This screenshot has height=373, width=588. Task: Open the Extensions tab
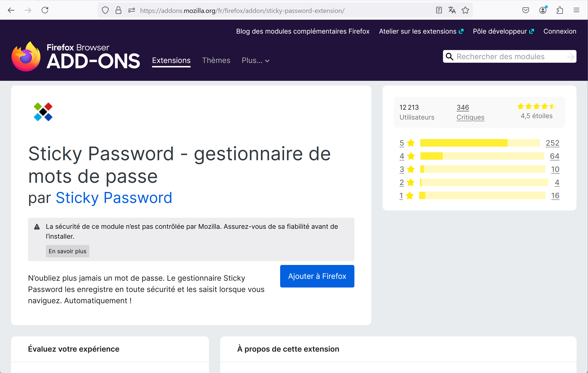click(171, 60)
